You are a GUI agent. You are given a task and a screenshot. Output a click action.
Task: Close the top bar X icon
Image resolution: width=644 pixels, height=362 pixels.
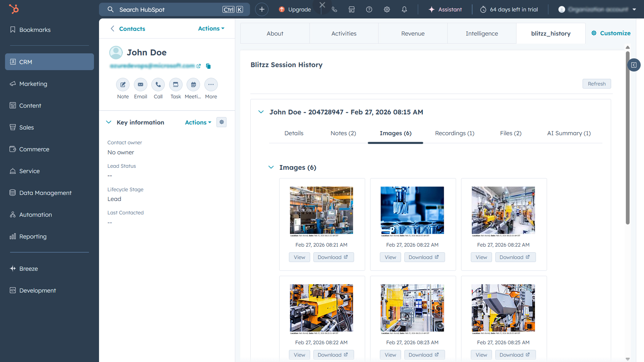(322, 5)
